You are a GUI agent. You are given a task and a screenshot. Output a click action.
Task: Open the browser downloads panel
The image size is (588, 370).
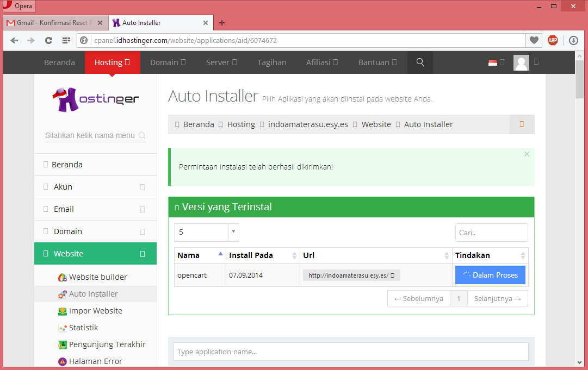(x=573, y=40)
